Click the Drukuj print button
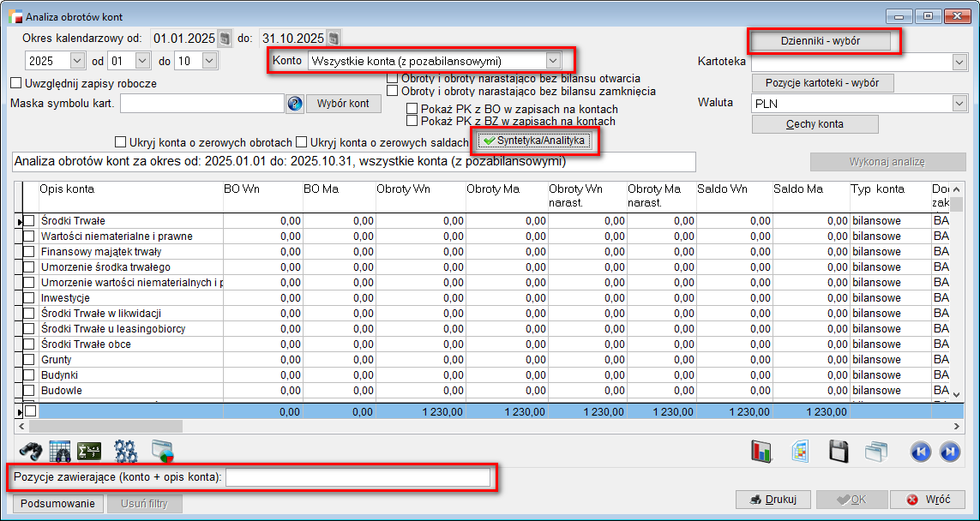This screenshot has width=980, height=521. click(x=773, y=500)
